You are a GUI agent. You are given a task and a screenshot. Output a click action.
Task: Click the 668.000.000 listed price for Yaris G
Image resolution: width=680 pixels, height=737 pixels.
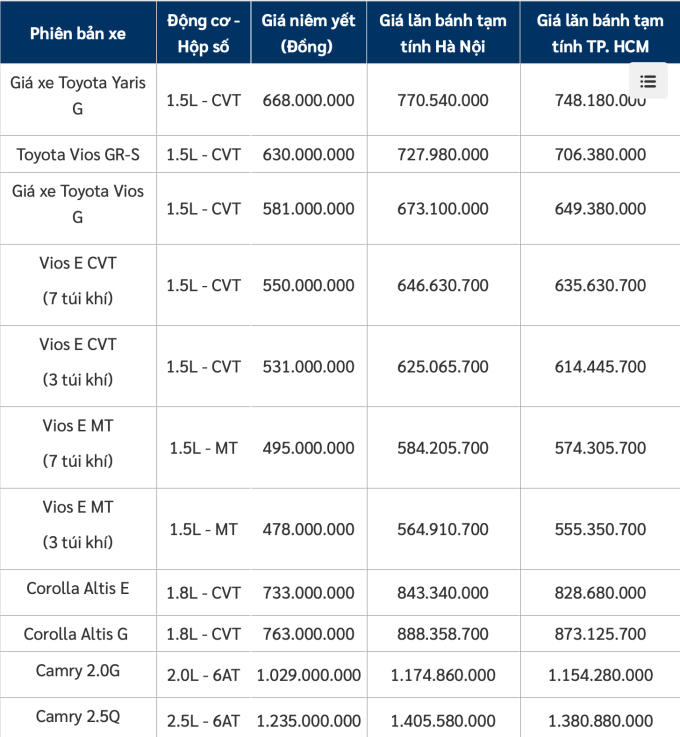[308, 100]
